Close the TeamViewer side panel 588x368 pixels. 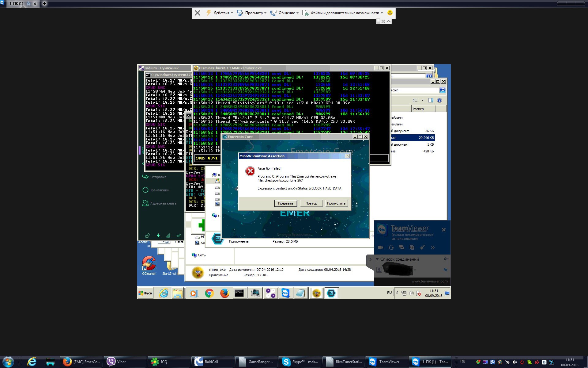click(444, 230)
